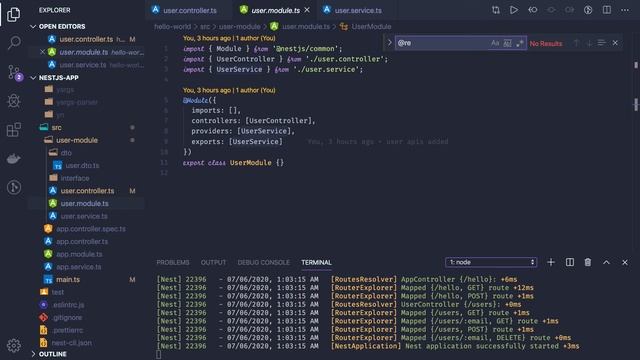Close the find widget
This screenshot has height=360, width=640.
point(615,43)
